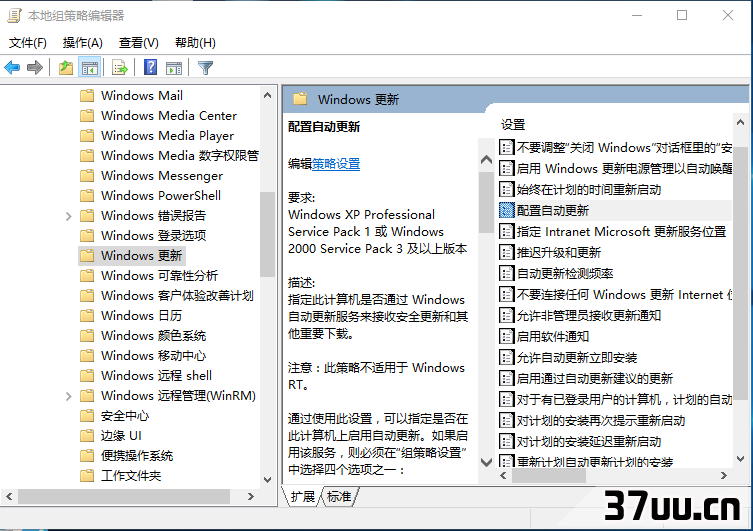Click tree pane horizontal scroll-right arrow

point(250,496)
